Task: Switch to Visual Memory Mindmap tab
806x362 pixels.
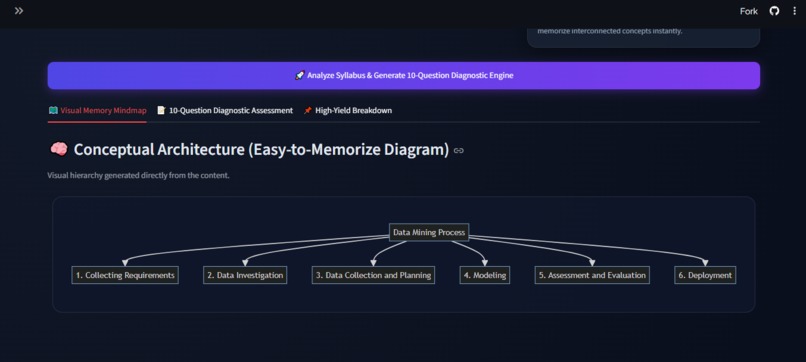Action: click(x=97, y=111)
